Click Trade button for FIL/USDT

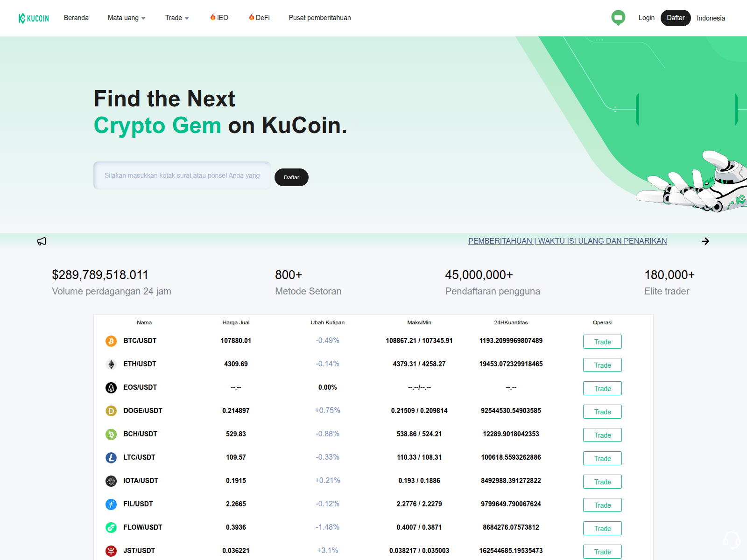click(x=602, y=505)
